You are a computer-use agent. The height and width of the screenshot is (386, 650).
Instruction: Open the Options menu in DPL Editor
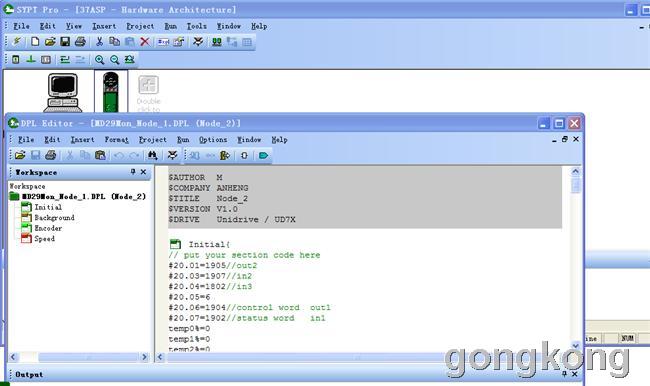213,140
